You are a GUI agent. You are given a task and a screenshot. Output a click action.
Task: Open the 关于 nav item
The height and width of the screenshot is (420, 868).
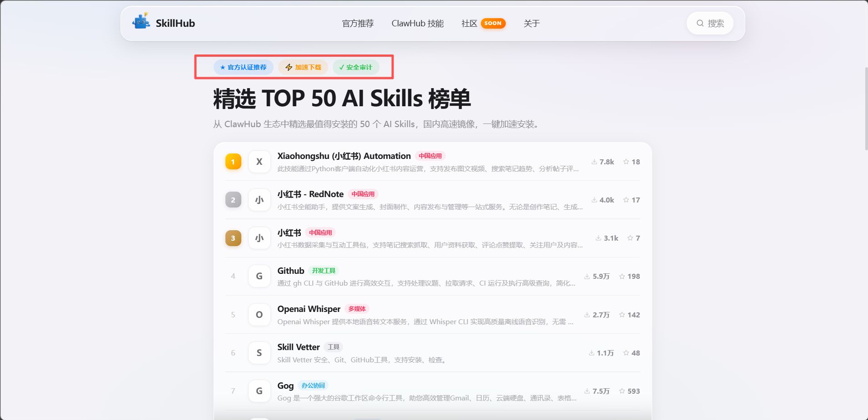tap(532, 23)
